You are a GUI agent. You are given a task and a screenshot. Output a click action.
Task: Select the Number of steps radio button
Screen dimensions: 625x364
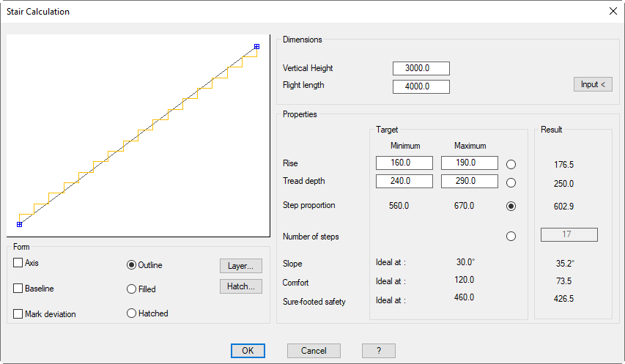pyautogui.click(x=511, y=236)
